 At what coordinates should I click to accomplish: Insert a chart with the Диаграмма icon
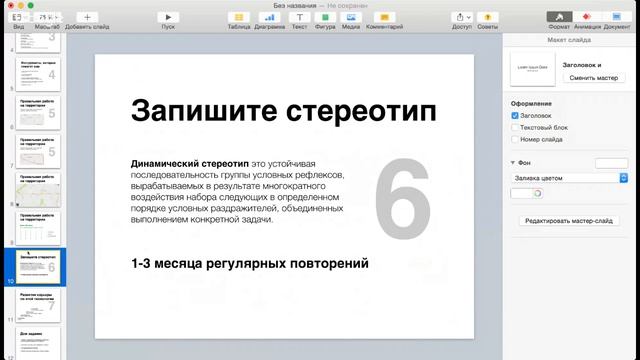click(x=269, y=17)
